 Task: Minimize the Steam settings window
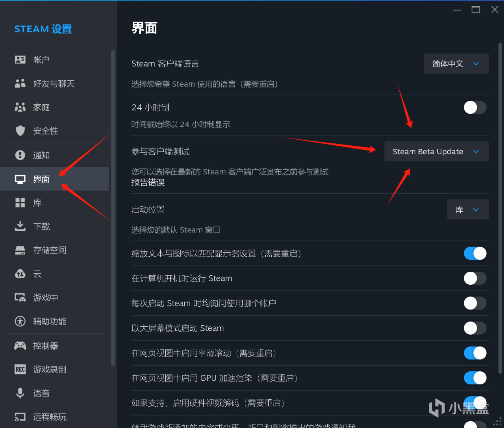[x=457, y=10]
